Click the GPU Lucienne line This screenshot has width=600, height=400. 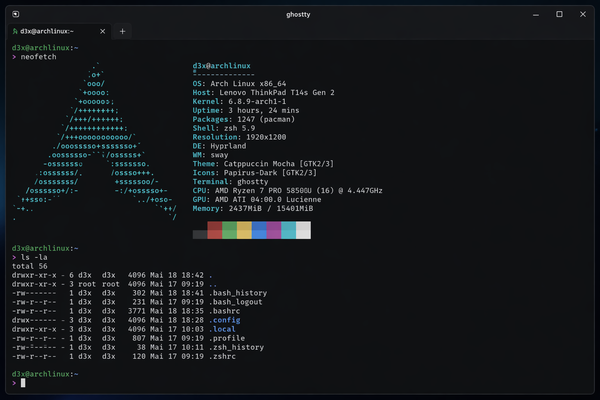coord(257,199)
